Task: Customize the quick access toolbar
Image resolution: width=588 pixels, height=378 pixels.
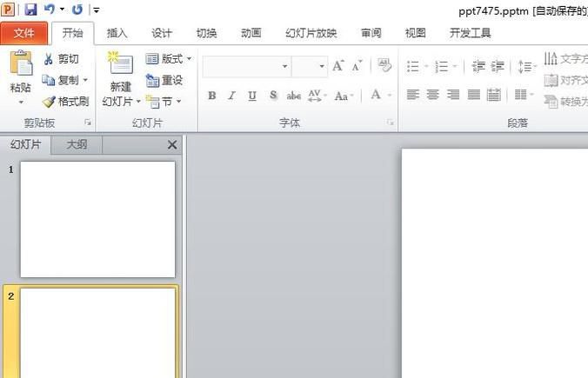Action: coord(97,10)
